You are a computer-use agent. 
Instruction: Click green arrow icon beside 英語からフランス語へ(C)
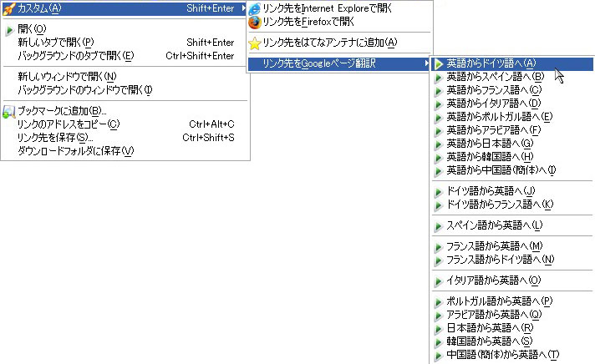439,91
